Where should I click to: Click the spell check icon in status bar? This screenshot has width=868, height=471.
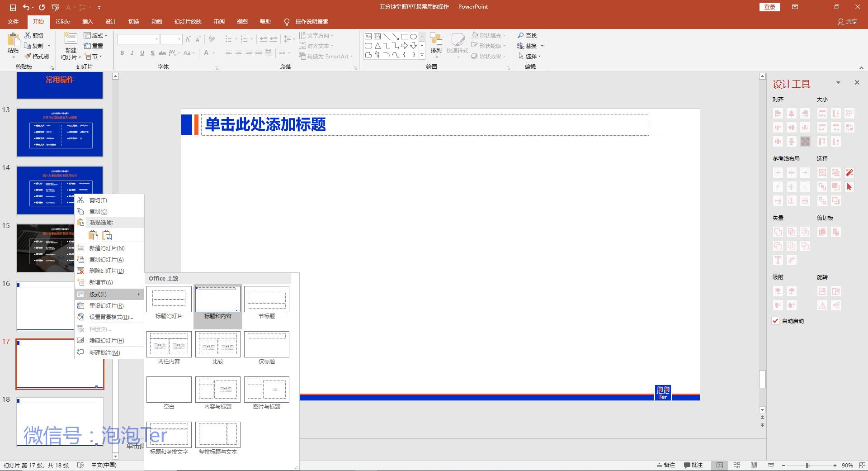pyautogui.click(x=80, y=465)
